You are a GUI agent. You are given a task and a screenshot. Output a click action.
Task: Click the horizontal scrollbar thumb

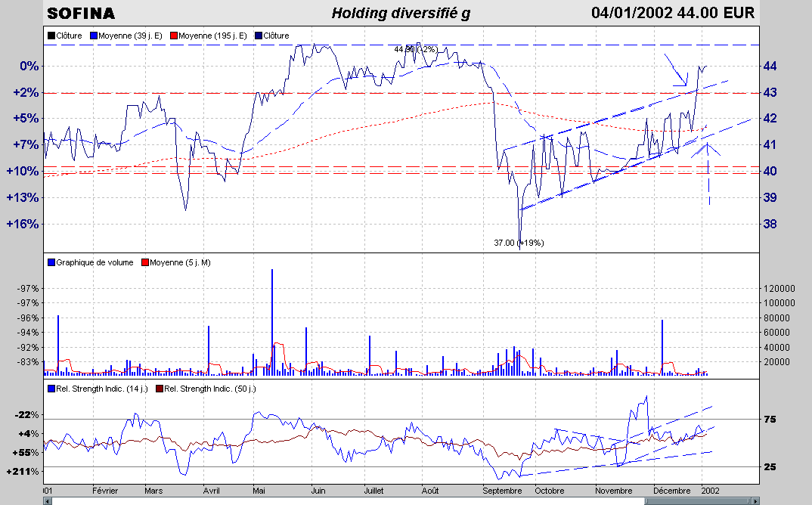698,501
